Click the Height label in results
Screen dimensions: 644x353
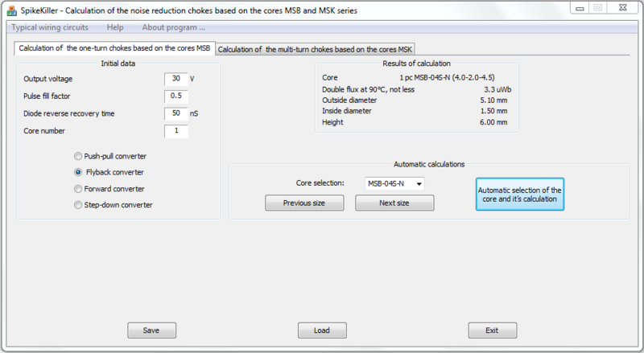[332, 122]
